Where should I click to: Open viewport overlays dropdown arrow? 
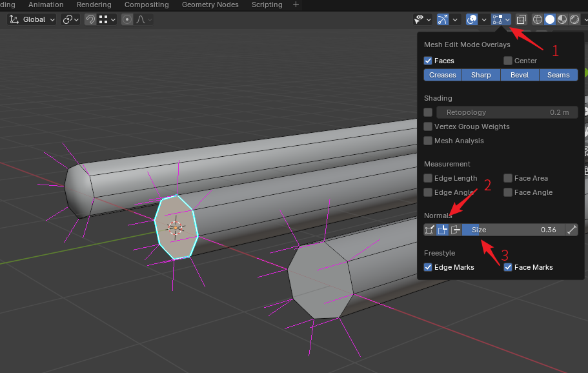tap(483, 19)
